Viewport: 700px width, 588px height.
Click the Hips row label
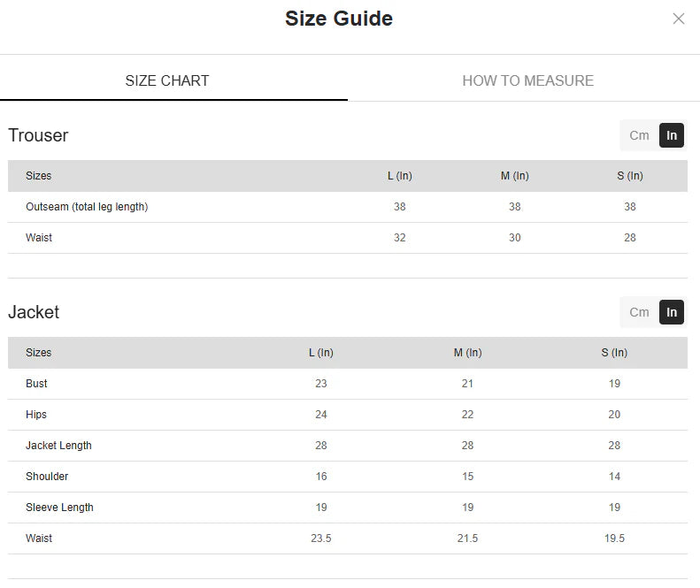[36, 415]
